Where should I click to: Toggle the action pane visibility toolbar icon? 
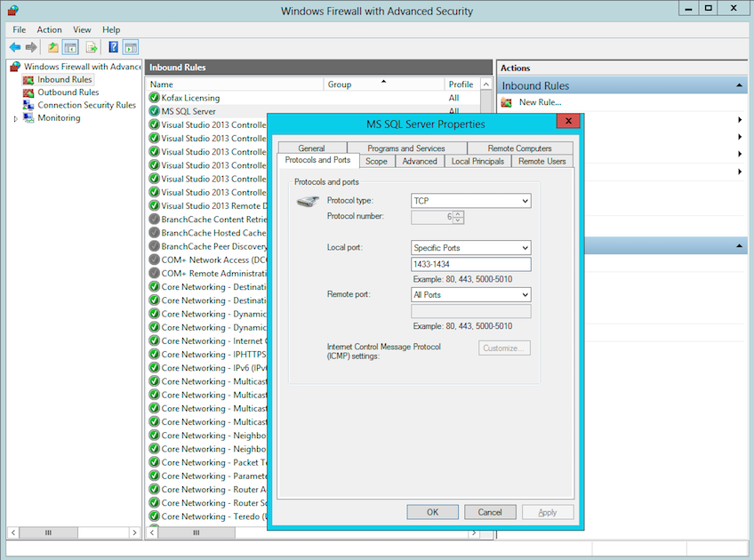(130, 46)
